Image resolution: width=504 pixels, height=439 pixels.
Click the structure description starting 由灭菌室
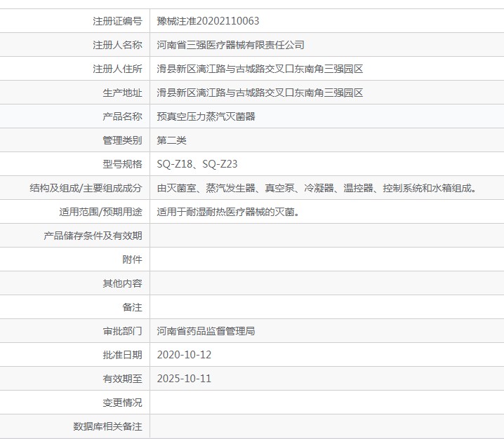click(x=317, y=188)
